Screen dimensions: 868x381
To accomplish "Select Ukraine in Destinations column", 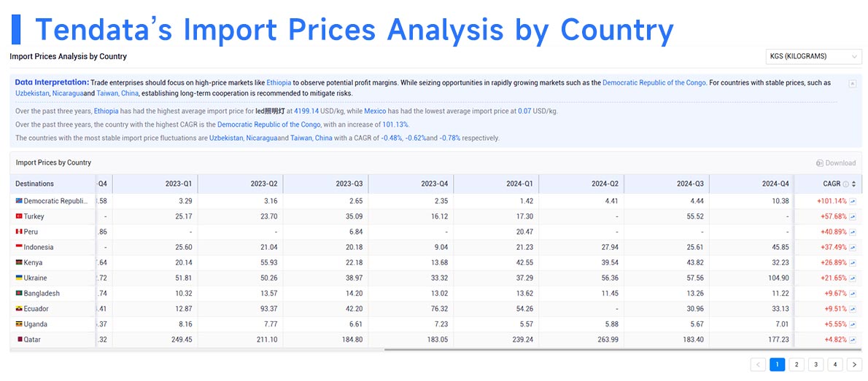I will tap(35, 278).
